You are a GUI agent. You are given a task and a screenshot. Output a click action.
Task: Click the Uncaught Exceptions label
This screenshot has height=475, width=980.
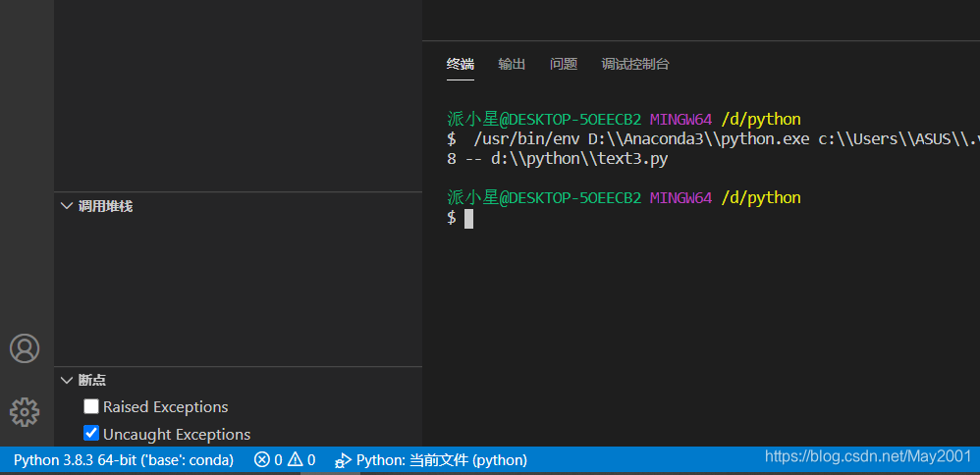pos(177,435)
